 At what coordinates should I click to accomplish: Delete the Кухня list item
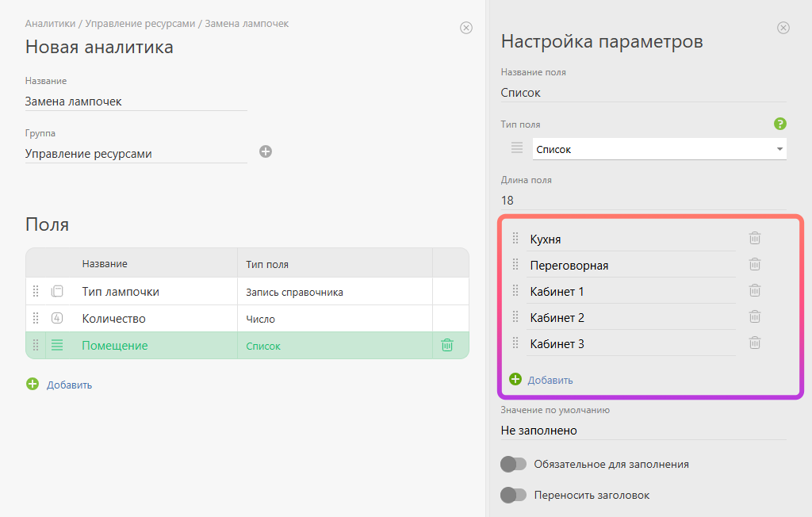click(755, 239)
